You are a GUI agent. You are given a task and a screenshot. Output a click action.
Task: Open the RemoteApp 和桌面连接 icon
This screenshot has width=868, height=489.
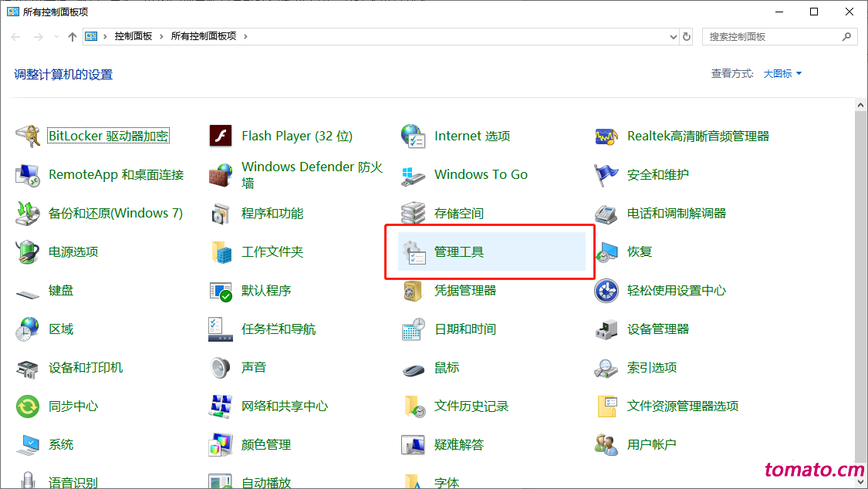coord(28,175)
